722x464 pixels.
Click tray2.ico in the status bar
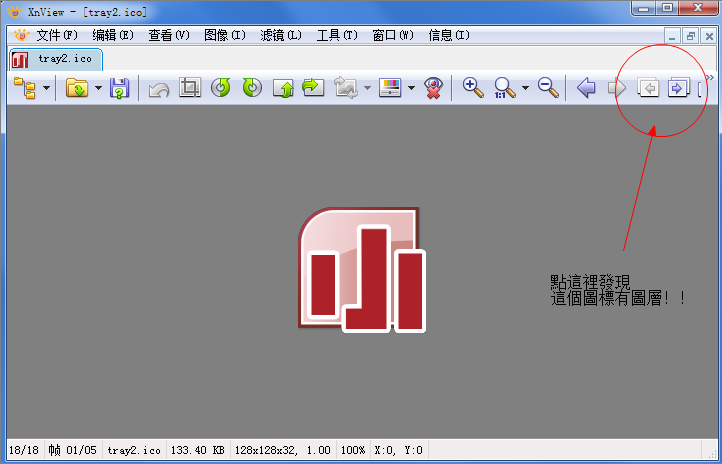click(x=134, y=450)
